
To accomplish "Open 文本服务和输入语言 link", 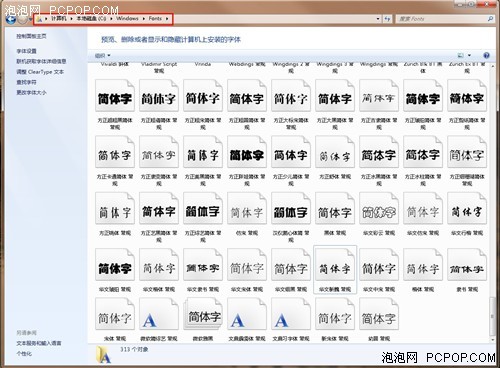I will (39, 343).
